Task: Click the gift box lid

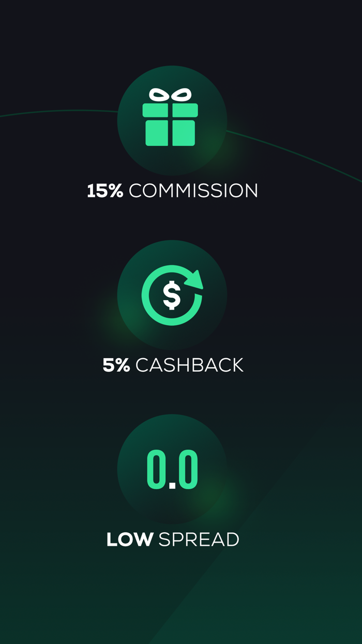Action: coord(170,110)
